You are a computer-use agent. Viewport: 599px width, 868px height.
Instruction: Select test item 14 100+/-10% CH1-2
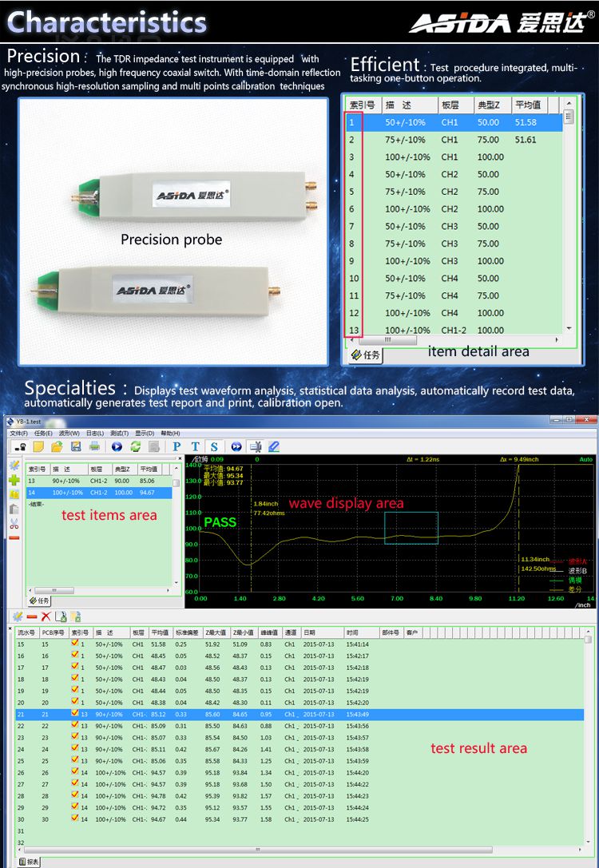tap(99, 493)
